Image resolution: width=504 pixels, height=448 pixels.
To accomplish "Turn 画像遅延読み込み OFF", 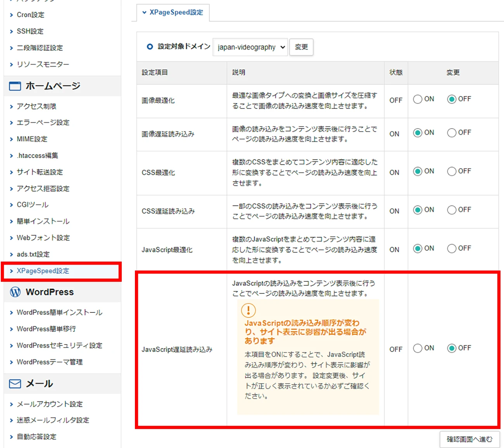I will (451, 133).
